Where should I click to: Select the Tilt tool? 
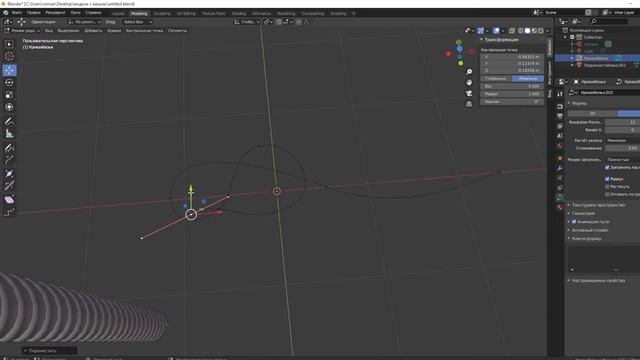(x=9, y=186)
